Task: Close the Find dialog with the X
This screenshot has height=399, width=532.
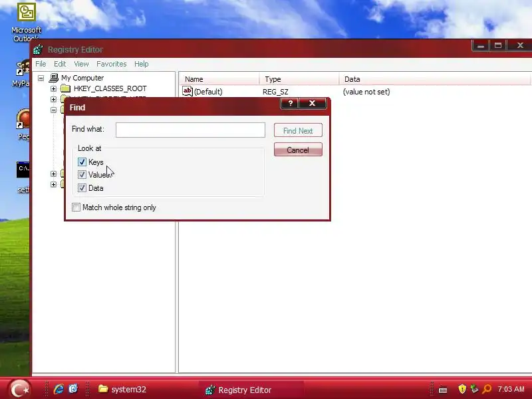Action: (312, 103)
